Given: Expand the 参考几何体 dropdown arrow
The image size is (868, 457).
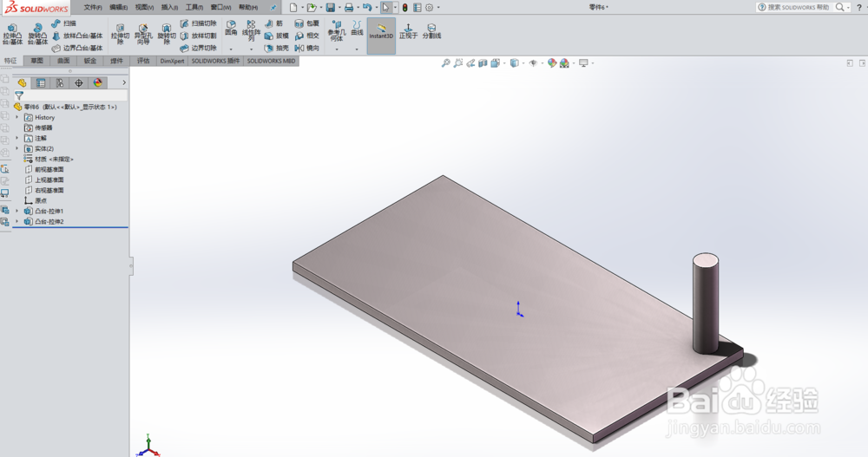Looking at the screenshot, I should (x=337, y=49).
